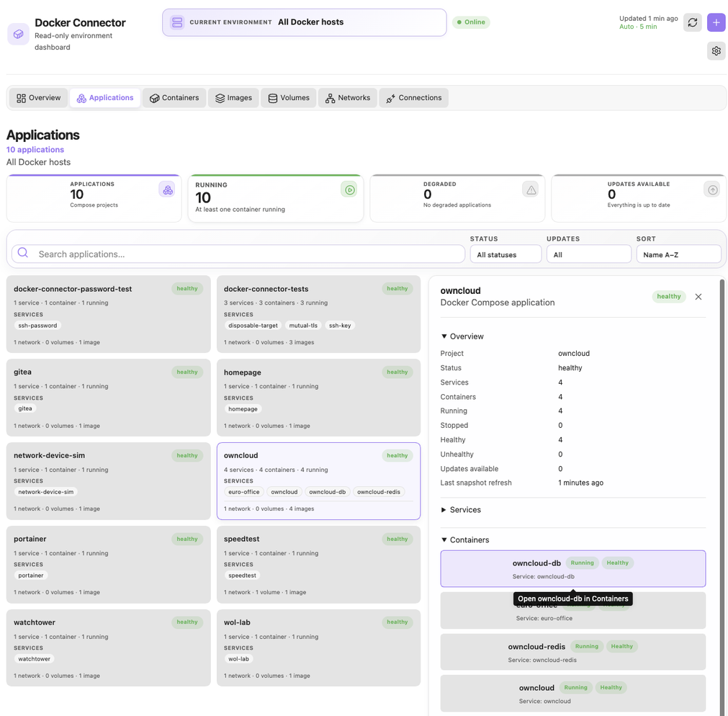Click the ssh-key service tag

coord(340,326)
